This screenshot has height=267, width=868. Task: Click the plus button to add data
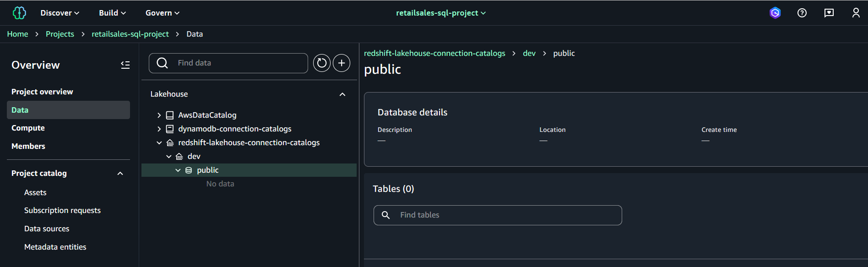(x=342, y=63)
